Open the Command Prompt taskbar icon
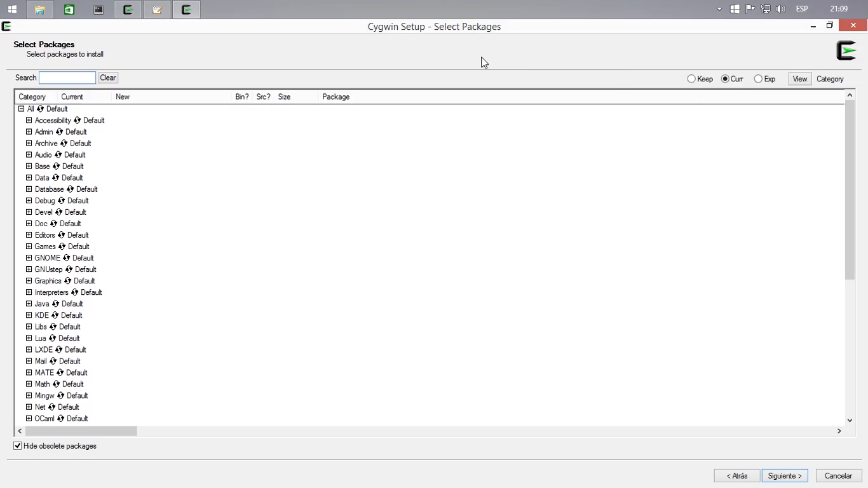This screenshot has height=488, width=868. (x=98, y=9)
